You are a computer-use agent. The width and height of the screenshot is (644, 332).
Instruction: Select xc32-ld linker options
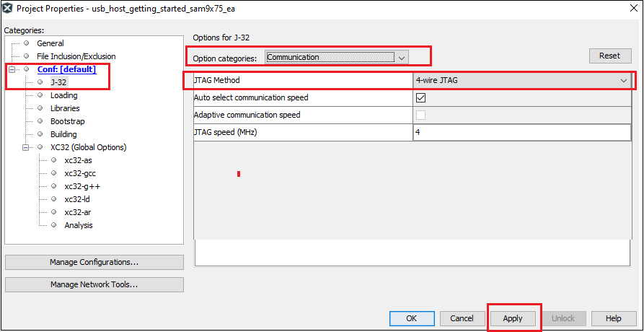coord(76,199)
